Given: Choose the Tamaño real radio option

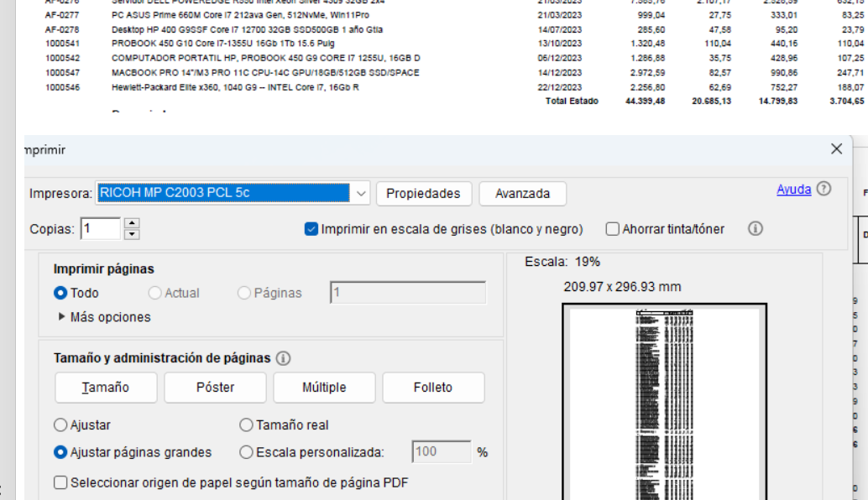Looking at the screenshot, I should [246, 425].
